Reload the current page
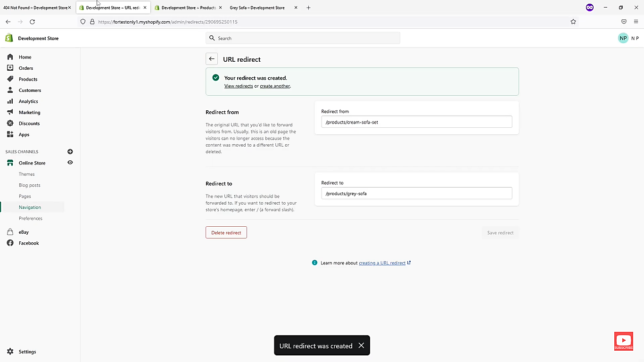 (x=32, y=22)
